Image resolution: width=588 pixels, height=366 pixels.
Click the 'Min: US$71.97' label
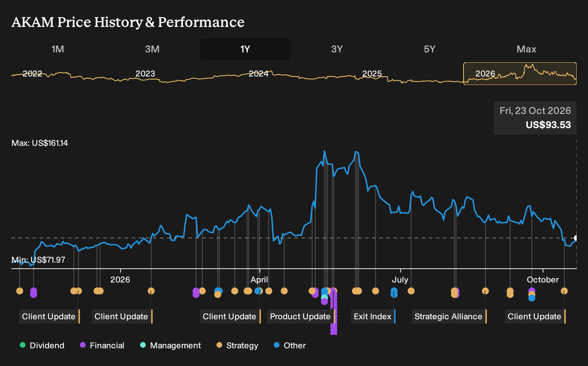coord(38,260)
